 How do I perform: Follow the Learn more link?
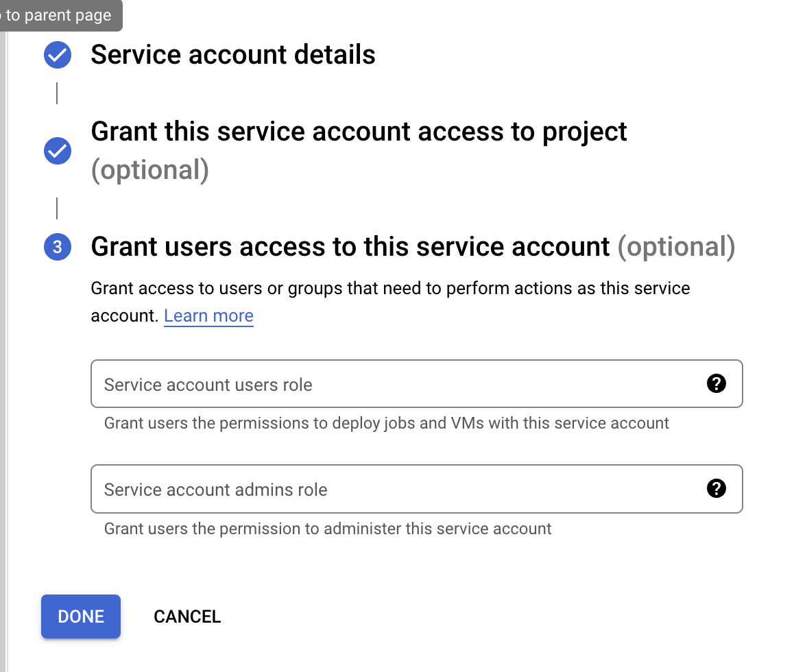pyautogui.click(x=208, y=315)
